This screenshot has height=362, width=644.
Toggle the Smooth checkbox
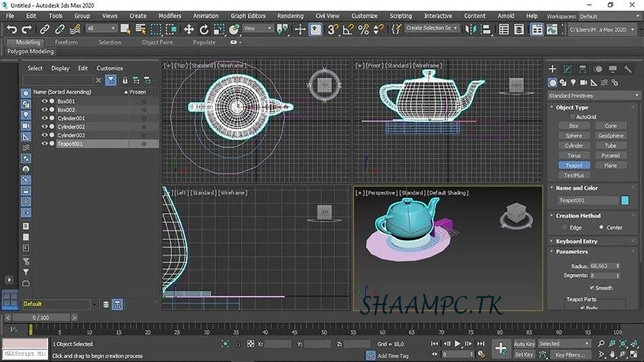click(x=592, y=288)
